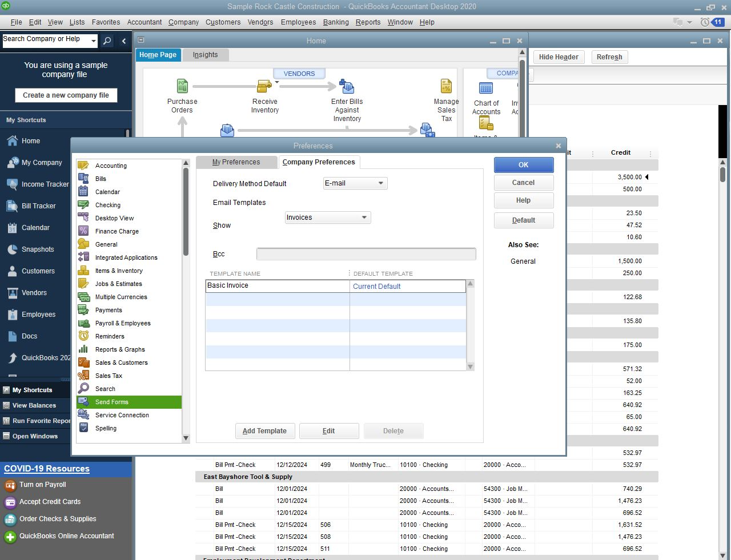Select View Balances in sidebar
This screenshot has width=731, height=560.
pyautogui.click(x=34, y=405)
